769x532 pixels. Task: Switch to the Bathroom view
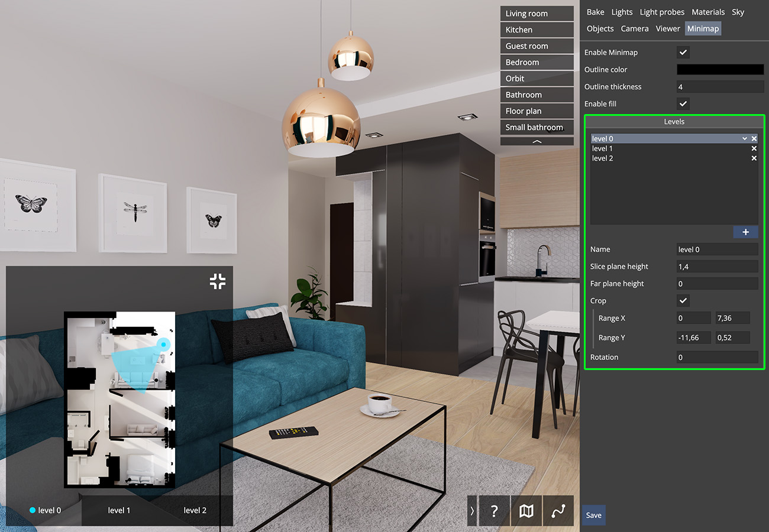[x=537, y=95]
